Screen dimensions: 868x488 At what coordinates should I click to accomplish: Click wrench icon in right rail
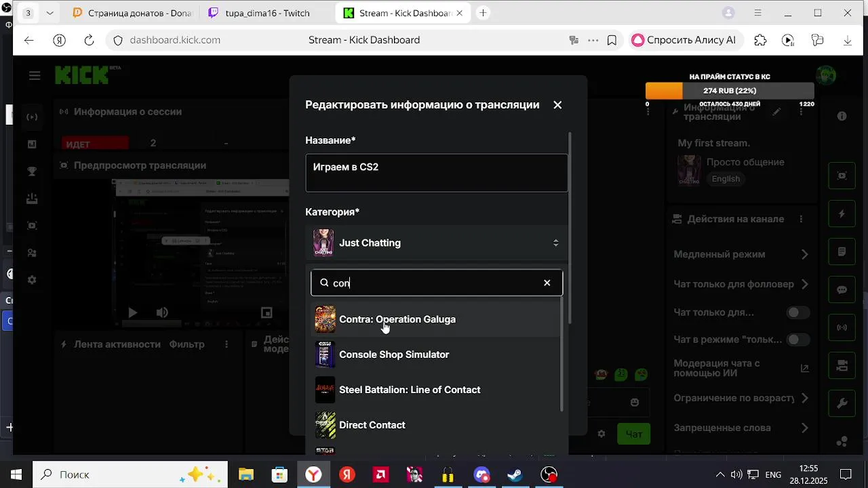coord(842,403)
